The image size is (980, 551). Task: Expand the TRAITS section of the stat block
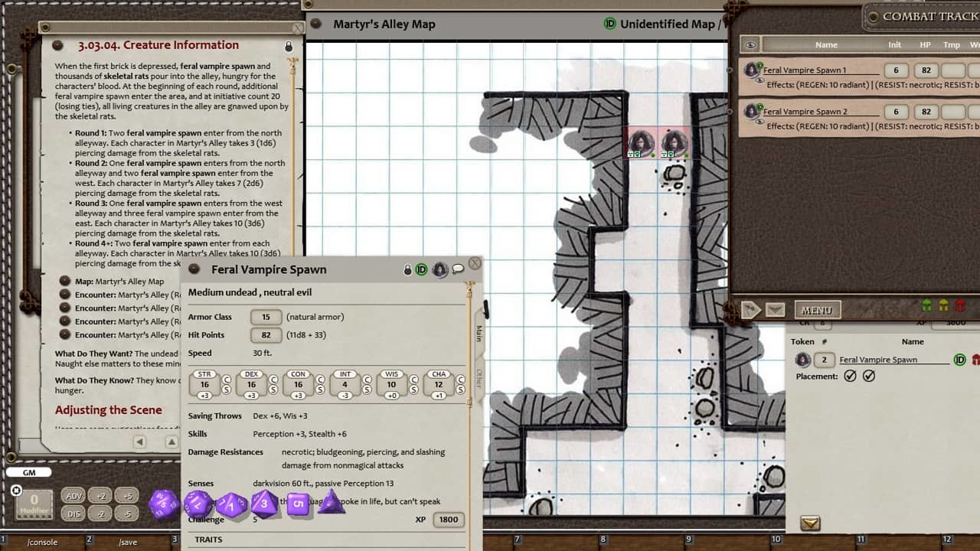[207, 540]
